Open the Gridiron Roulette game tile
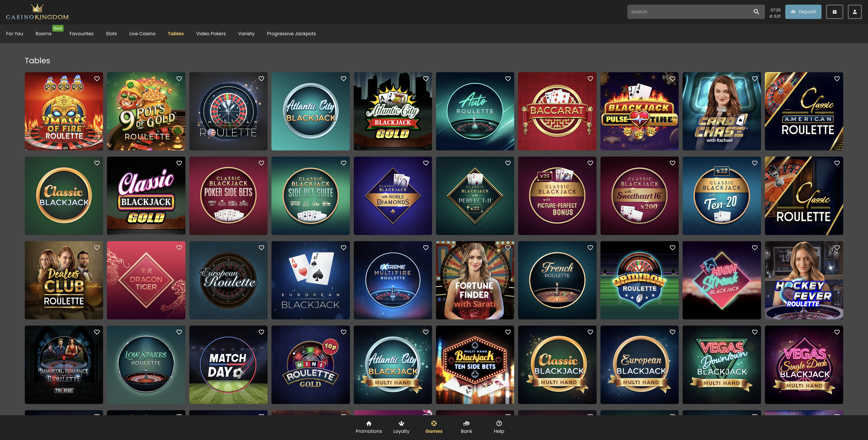 [639, 280]
